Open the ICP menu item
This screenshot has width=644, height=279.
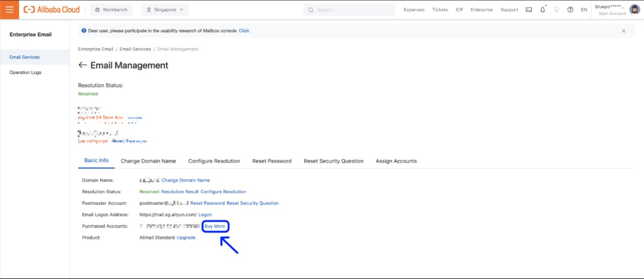tap(459, 10)
